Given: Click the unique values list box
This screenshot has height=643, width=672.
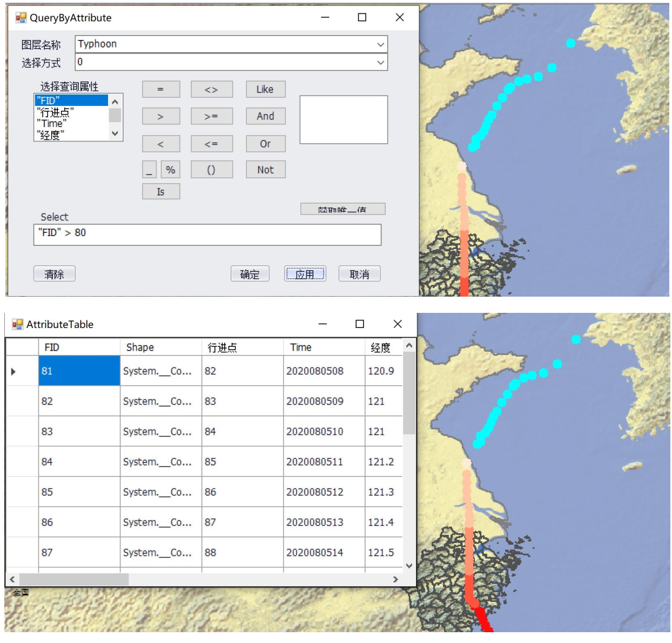Looking at the screenshot, I should 344,120.
